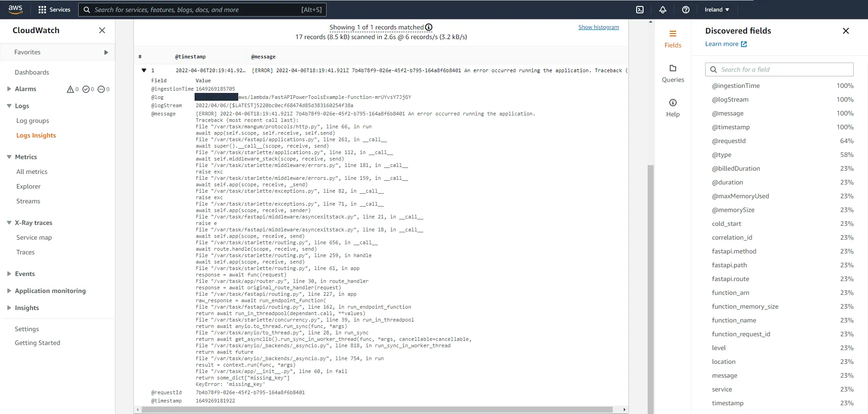Close the Discovered fields panel
Image resolution: width=868 pixels, height=414 pixels.
845,31
